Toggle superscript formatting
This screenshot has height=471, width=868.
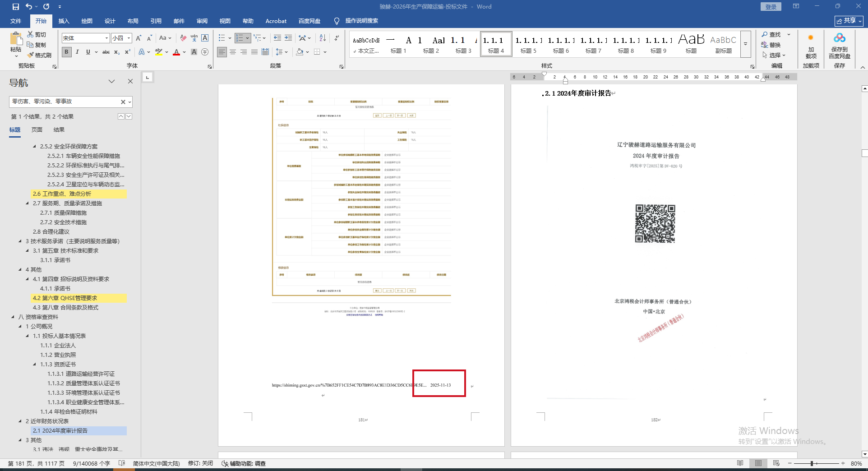[128, 52]
